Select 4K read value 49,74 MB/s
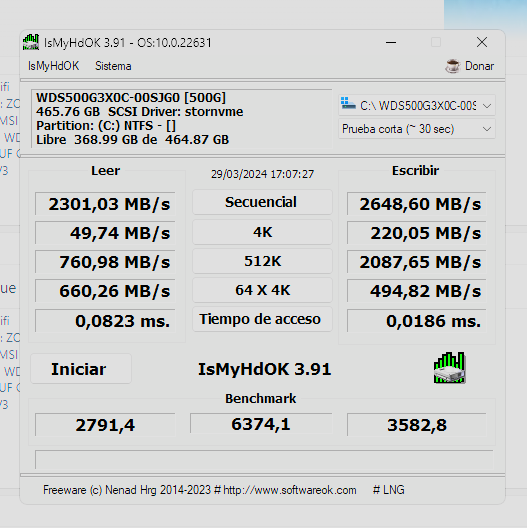Viewport: 527px width, 528px height. (105, 233)
